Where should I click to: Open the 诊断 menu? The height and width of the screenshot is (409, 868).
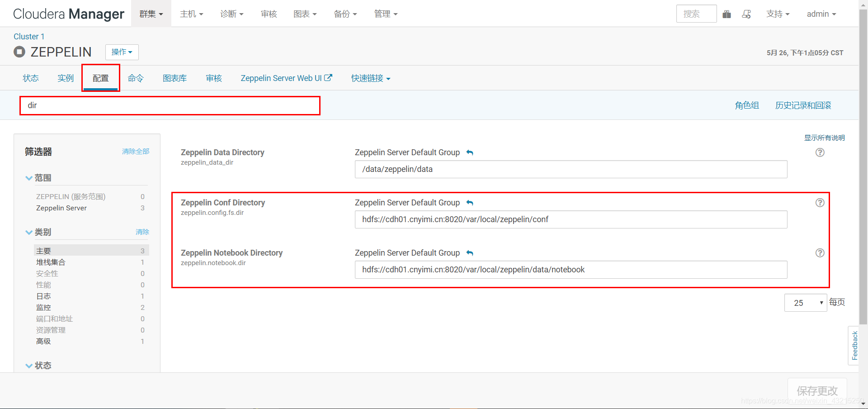(232, 14)
